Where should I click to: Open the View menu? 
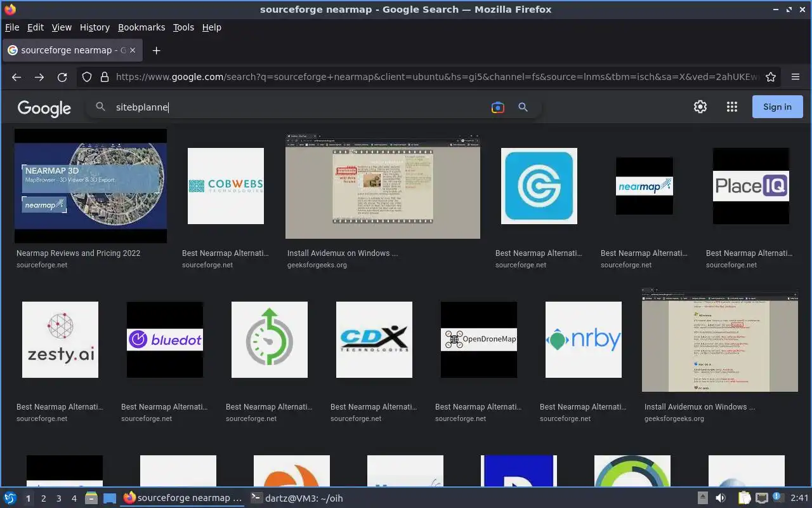click(62, 27)
